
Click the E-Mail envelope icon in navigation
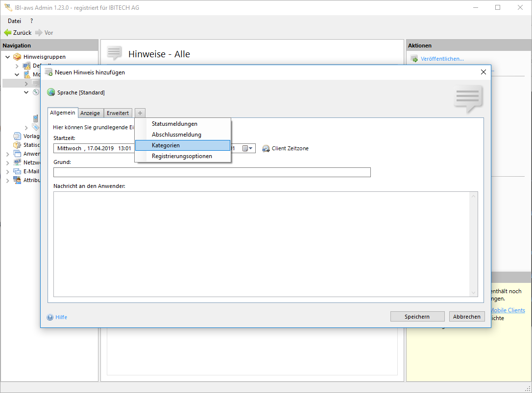18,171
